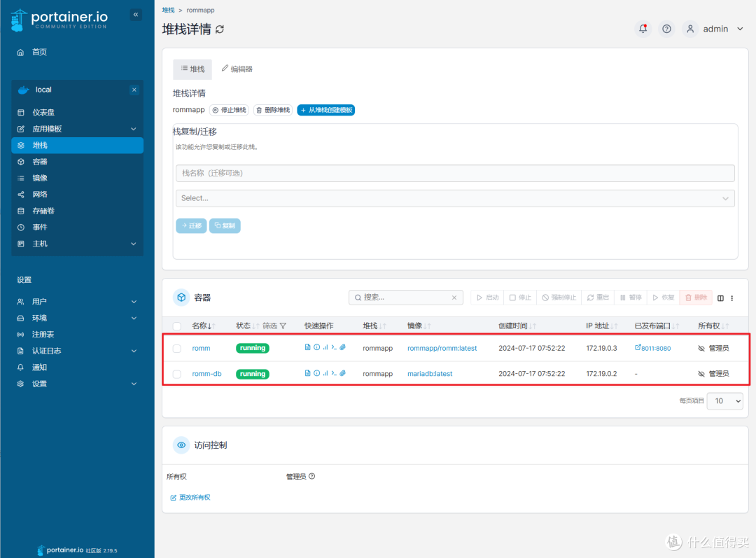The width and height of the screenshot is (756, 558).
Task: Check the romm container row checkbox
Action: [177, 348]
